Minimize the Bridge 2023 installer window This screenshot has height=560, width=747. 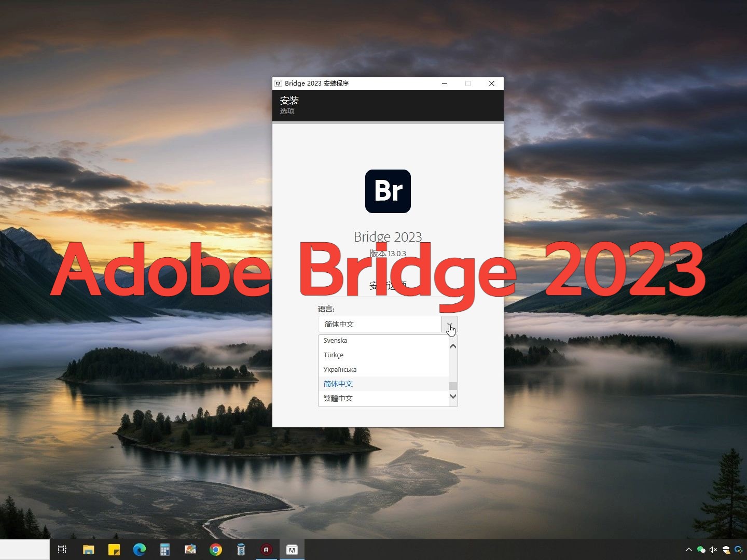coord(445,83)
